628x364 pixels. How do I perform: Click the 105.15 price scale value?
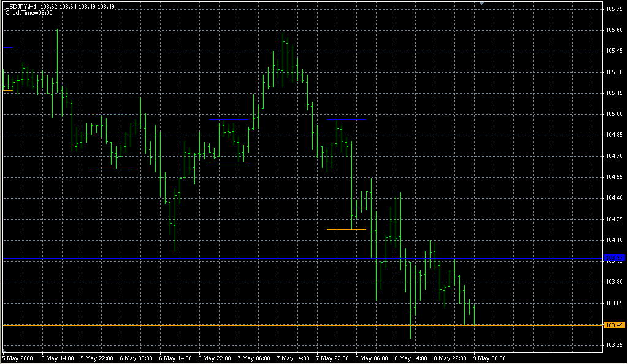tap(615, 93)
